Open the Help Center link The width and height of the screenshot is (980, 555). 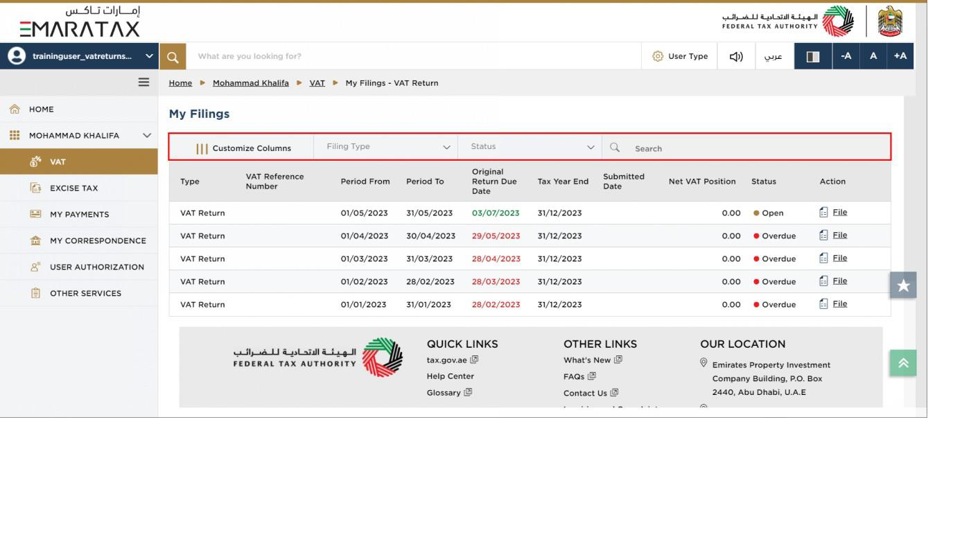tap(450, 376)
